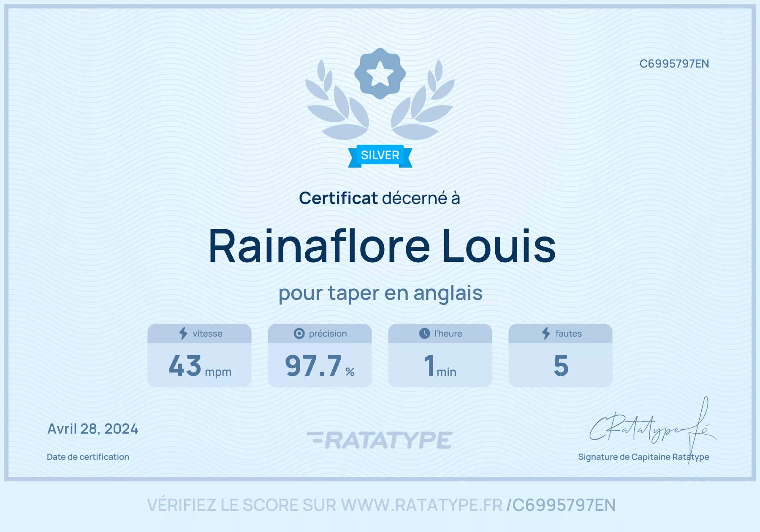Click the Ratatype logo at bottom center
Screen dimensions: 760x532
[380, 440]
